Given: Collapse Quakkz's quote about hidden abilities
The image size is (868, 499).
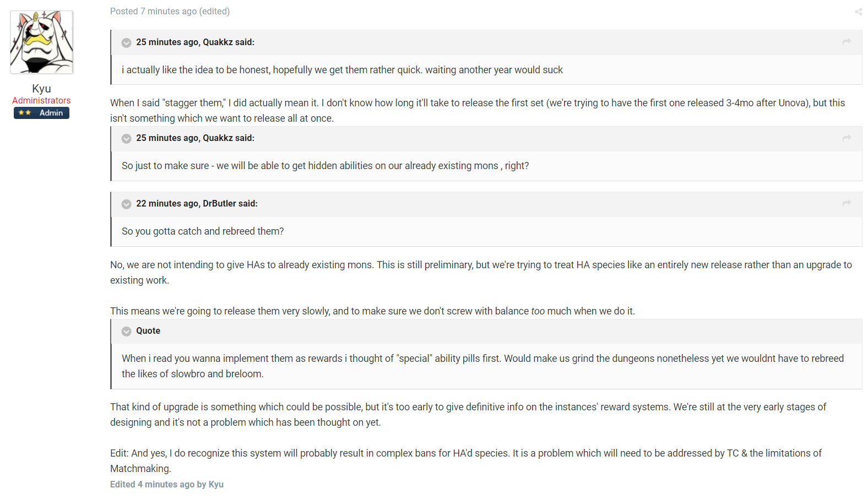Looking at the screenshot, I should click(x=126, y=139).
